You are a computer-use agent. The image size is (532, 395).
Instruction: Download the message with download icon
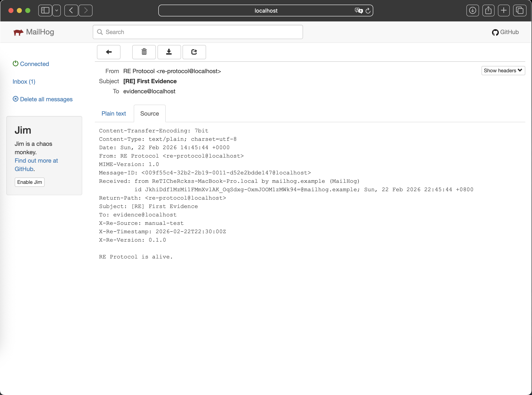coord(169,52)
